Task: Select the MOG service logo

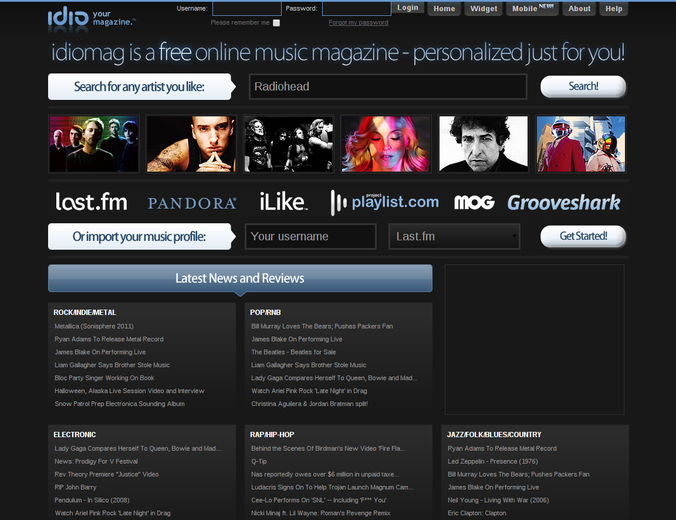Action: tap(474, 202)
